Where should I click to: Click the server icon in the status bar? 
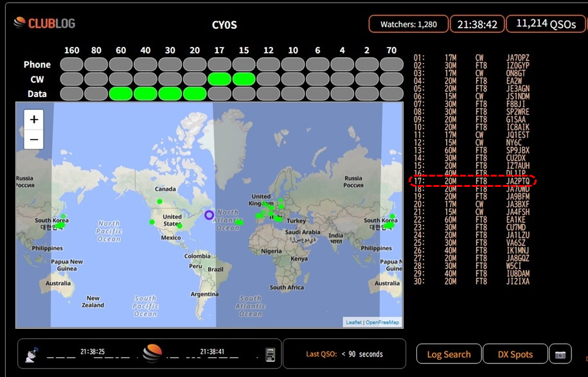pyautogui.click(x=271, y=354)
